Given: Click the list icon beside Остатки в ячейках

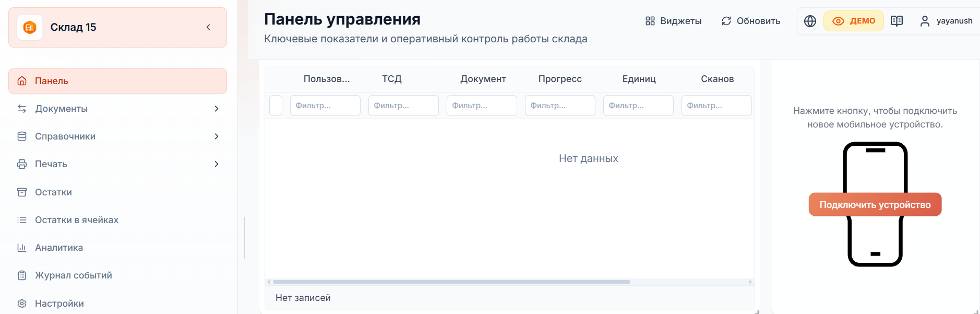Looking at the screenshot, I should 22,220.
